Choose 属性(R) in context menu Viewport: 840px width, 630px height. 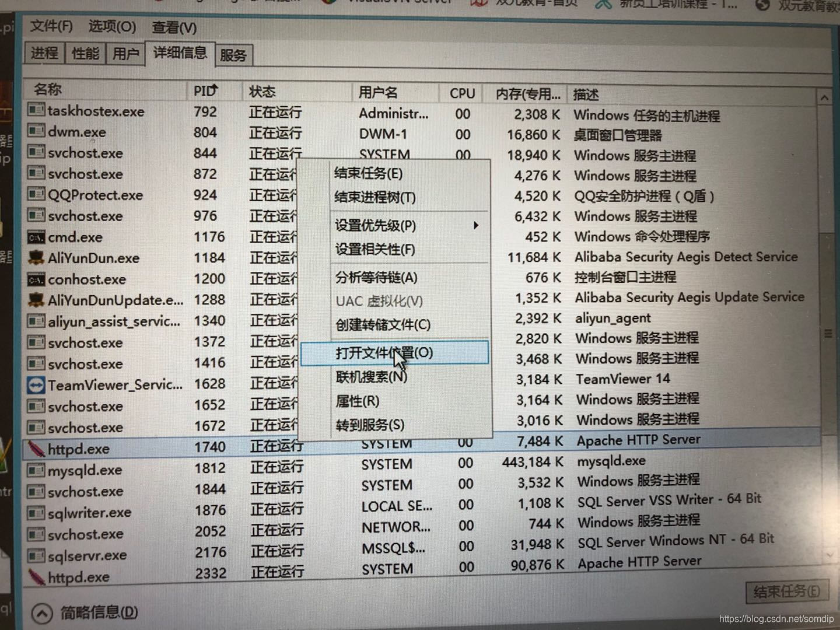[395, 401]
